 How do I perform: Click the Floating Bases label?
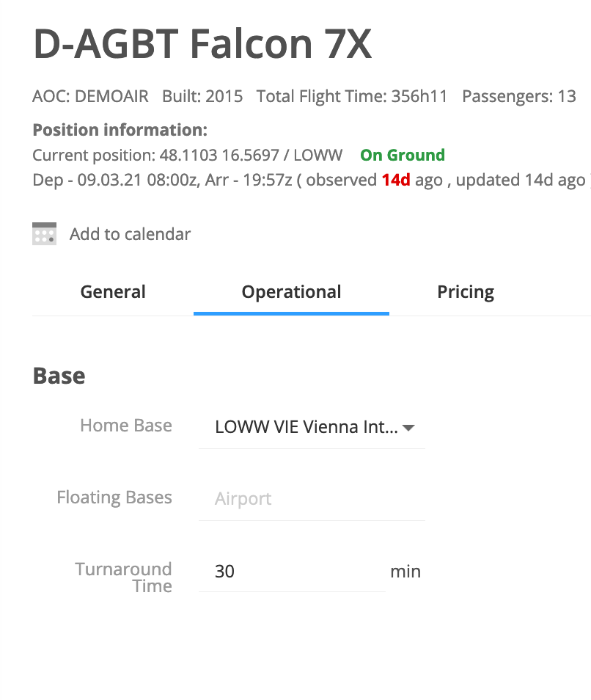[x=114, y=497]
